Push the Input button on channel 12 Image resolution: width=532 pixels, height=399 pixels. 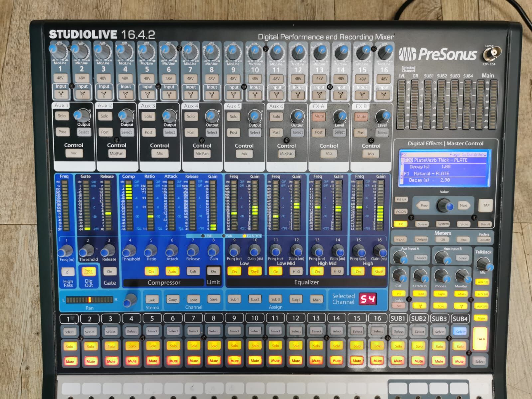(x=298, y=95)
